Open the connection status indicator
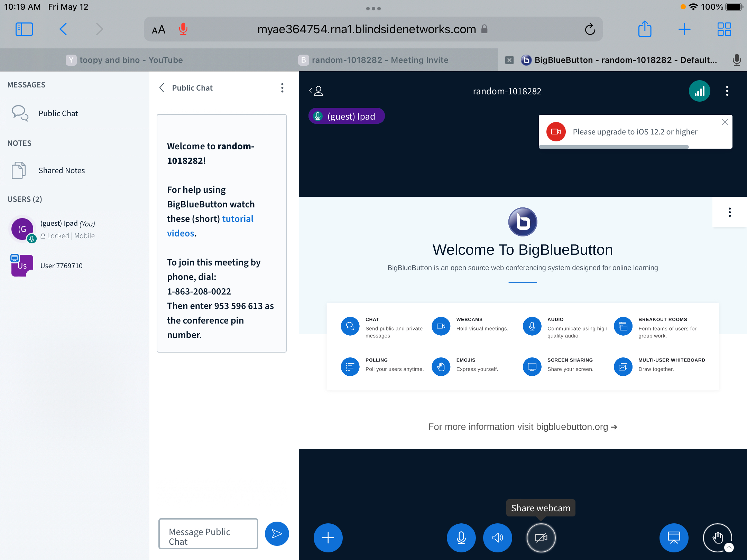This screenshot has height=560, width=747. coord(700,91)
